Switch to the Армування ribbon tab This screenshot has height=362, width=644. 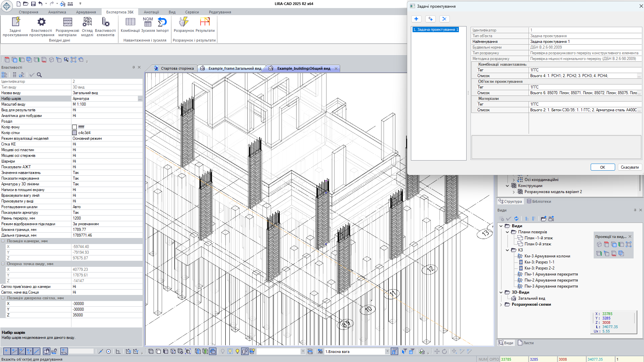tap(86, 12)
